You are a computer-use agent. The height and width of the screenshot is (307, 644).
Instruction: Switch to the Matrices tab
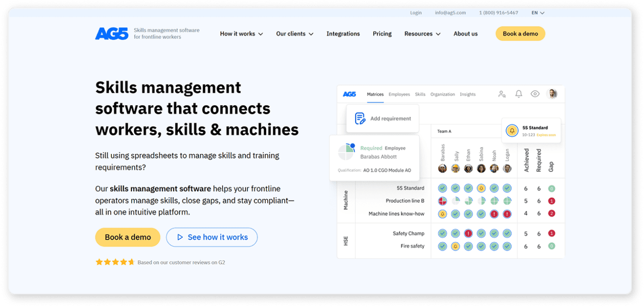pos(375,94)
